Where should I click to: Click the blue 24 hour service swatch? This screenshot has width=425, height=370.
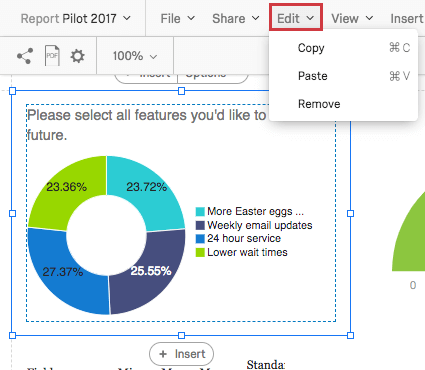(x=200, y=239)
